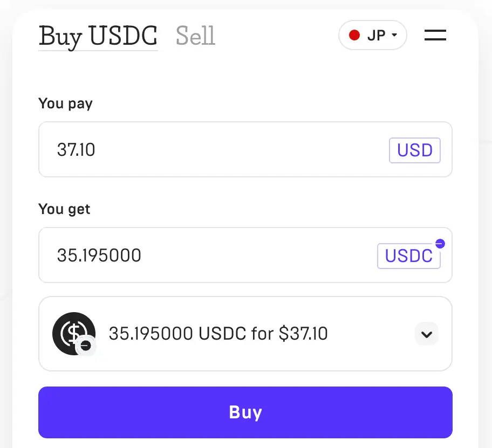Click the caret beside JP
The width and height of the screenshot is (492, 448).
(394, 36)
